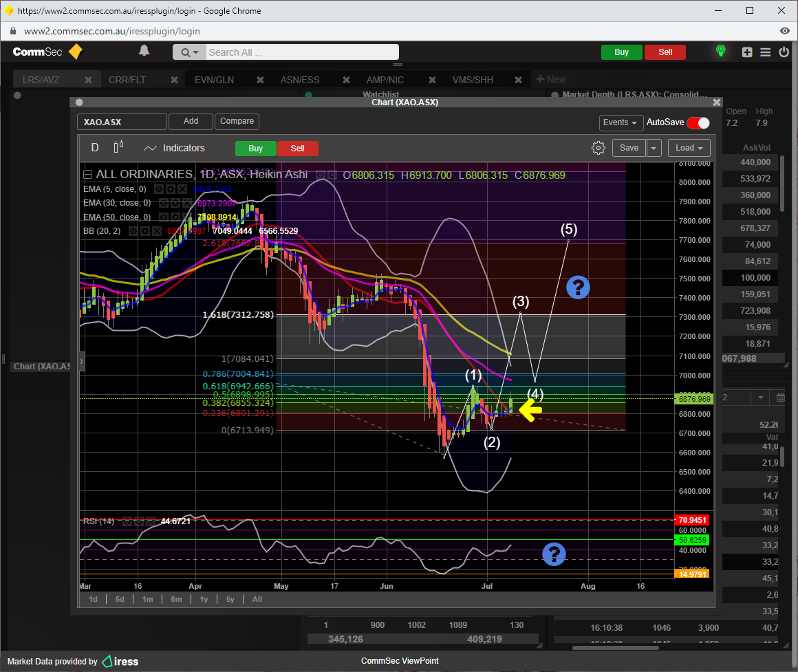Open chart settings gear icon
Viewport: 798px width, 672px height.
tap(598, 148)
